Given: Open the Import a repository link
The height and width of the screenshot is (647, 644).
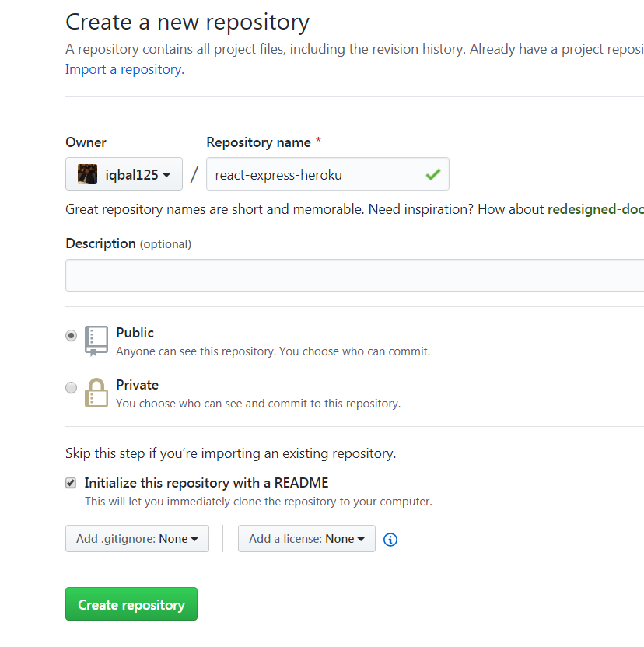Looking at the screenshot, I should (123, 69).
